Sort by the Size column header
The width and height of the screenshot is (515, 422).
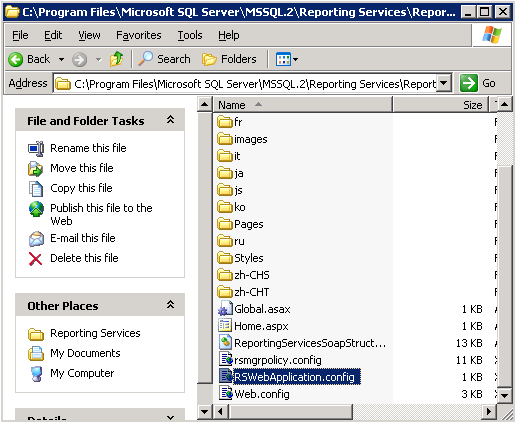pos(440,105)
